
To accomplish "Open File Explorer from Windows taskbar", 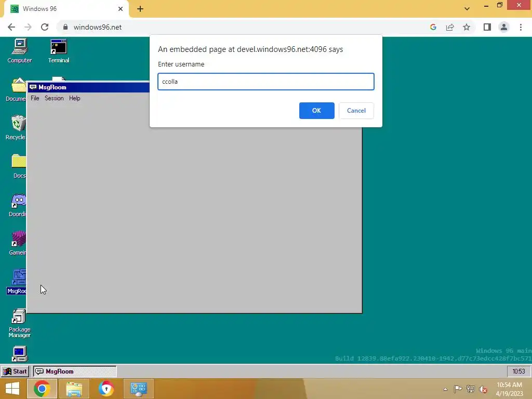I will tap(74, 389).
